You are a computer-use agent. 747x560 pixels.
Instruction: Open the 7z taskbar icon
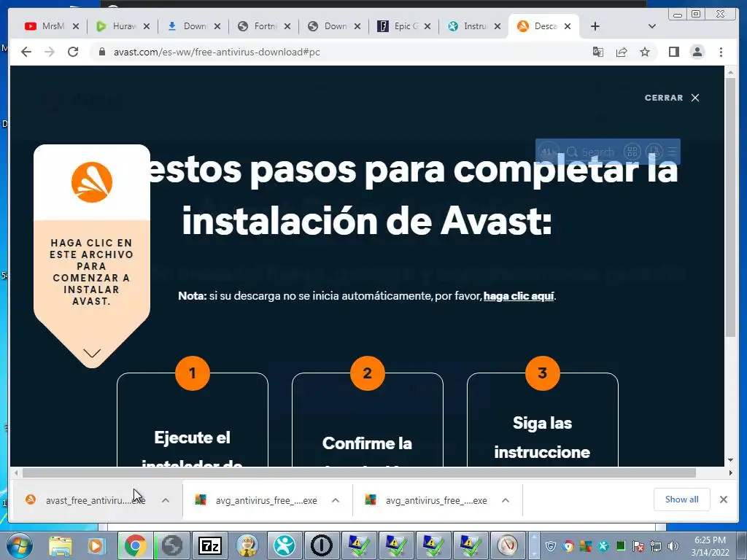(209, 545)
